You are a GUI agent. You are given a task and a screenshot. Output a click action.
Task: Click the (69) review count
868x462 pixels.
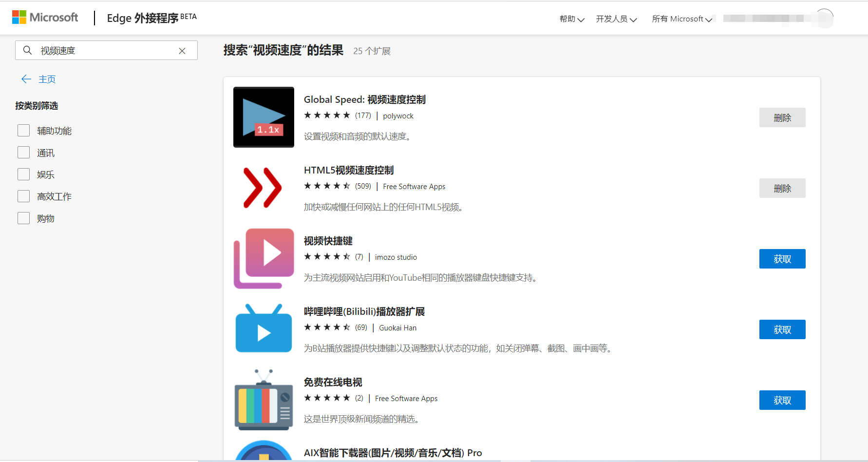tap(361, 327)
